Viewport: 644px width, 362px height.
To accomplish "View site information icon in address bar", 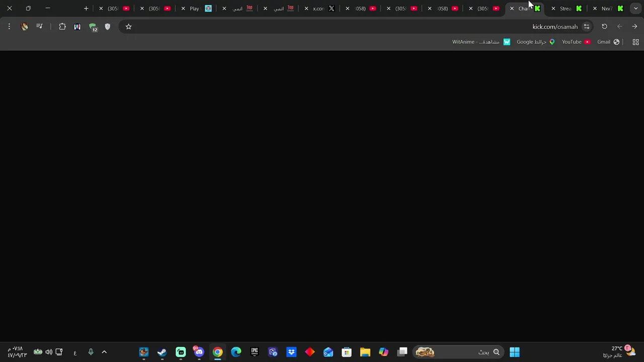I will (586, 27).
